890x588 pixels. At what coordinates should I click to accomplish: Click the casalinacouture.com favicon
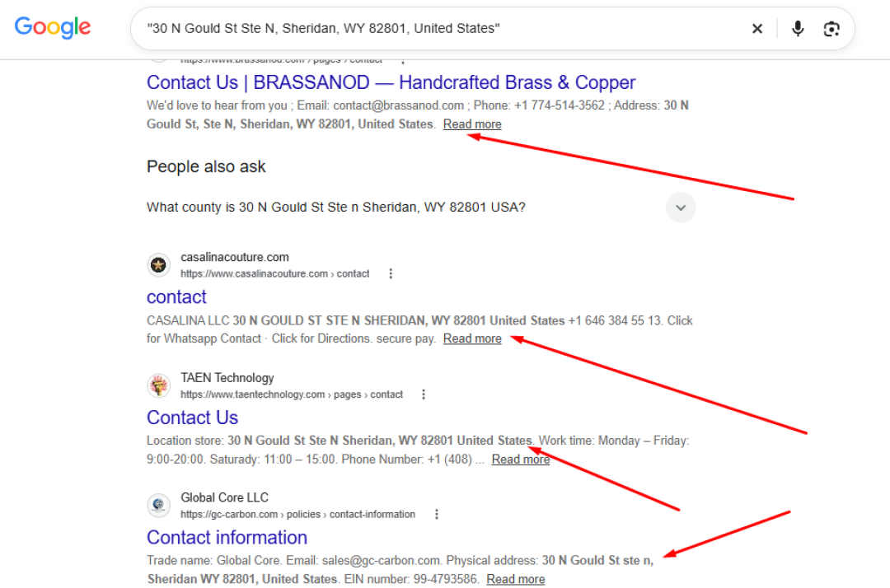(x=158, y=265)
